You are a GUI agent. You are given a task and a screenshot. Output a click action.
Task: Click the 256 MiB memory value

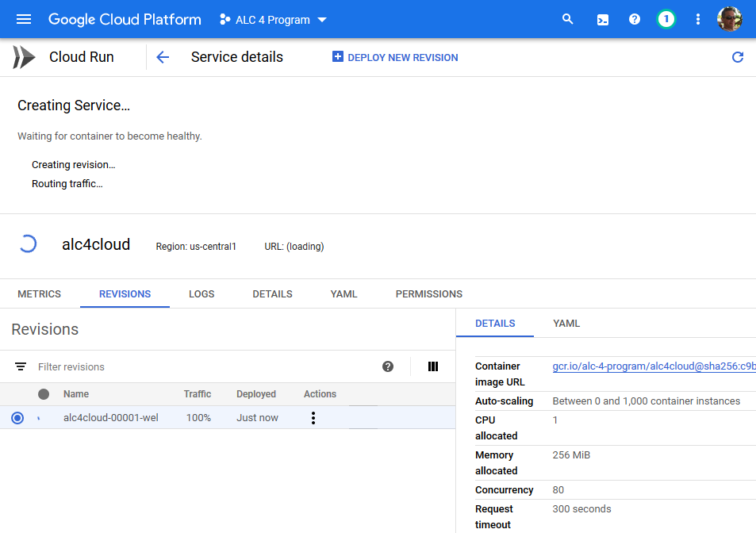pyautogui.click(x=571, y=455)
